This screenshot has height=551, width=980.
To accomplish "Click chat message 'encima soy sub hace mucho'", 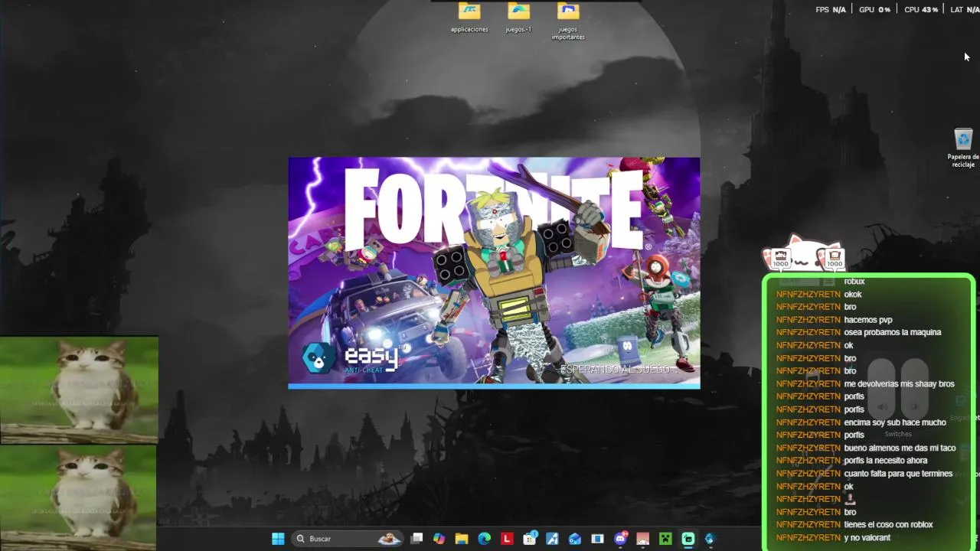I will [895, 422].
